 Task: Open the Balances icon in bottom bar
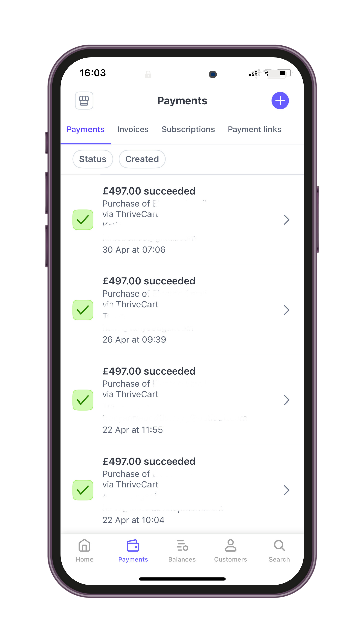tap(182, 546)
